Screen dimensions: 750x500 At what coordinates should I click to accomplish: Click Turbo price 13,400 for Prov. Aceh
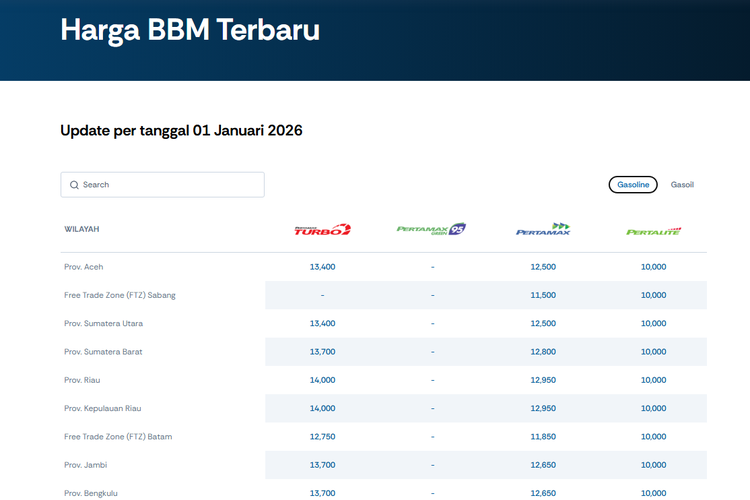[322, 267]
